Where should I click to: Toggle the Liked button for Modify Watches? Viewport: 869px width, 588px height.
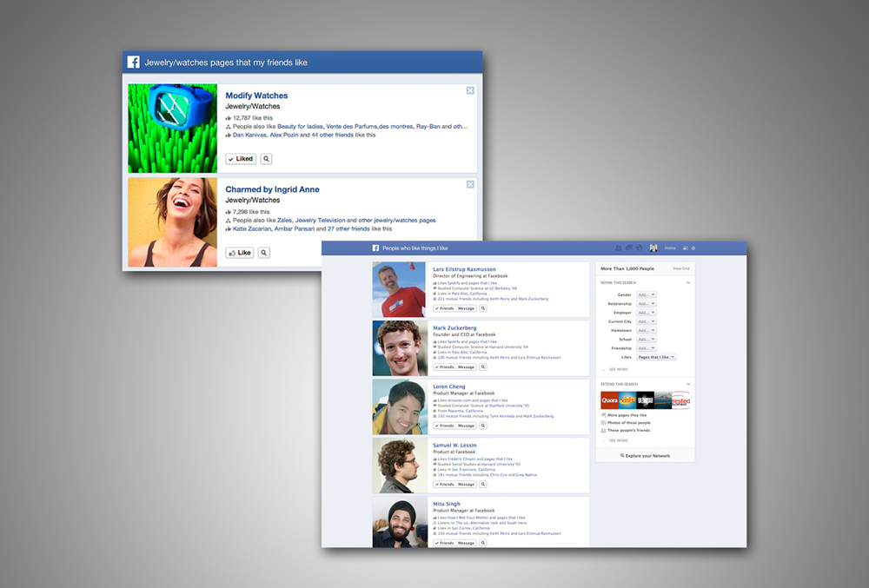point(241,159)
